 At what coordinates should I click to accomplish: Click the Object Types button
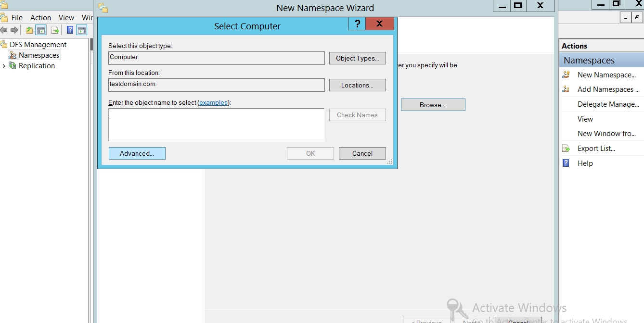[357, 58]
